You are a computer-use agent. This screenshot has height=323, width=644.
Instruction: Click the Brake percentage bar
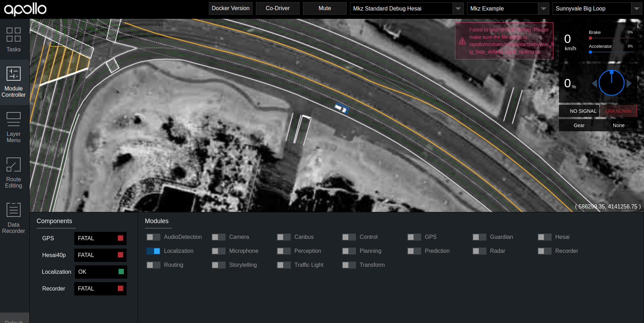point(611,38)
